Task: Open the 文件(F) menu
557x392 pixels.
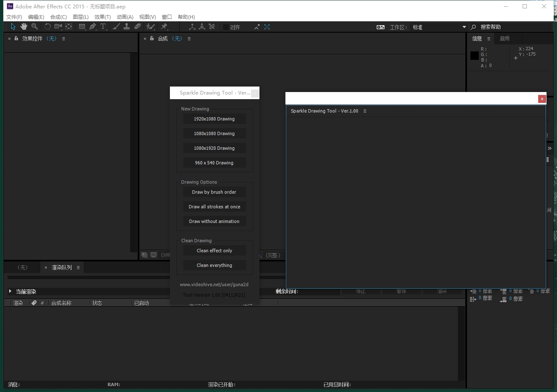Action: [x=14, y=17]
